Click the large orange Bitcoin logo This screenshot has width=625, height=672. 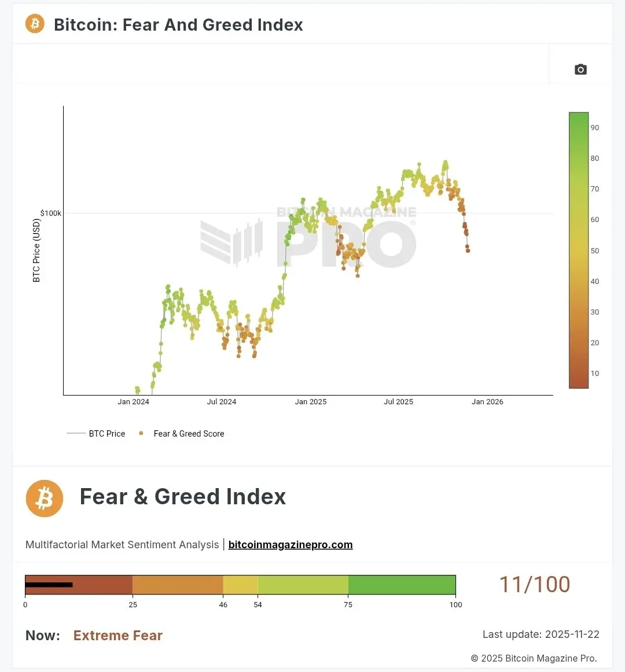pyautogui.click(x=45, y=498)
